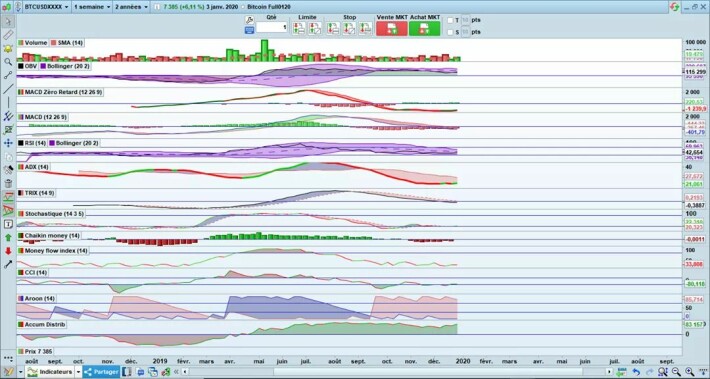The width and height of the screenshot is (710, 379).
Task: Click the CCI (14) indicator label
Action: point(33,273)
